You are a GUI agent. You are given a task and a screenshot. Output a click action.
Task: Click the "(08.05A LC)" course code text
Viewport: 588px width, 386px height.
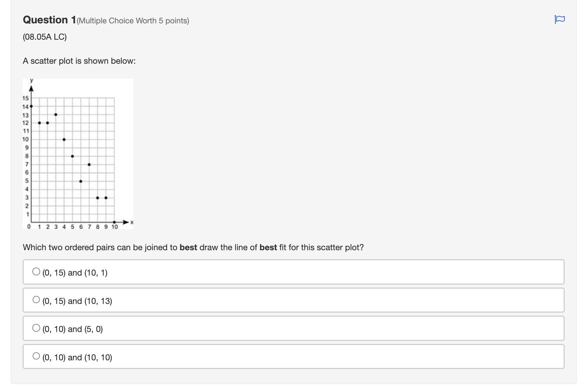[x=45, y=37]
